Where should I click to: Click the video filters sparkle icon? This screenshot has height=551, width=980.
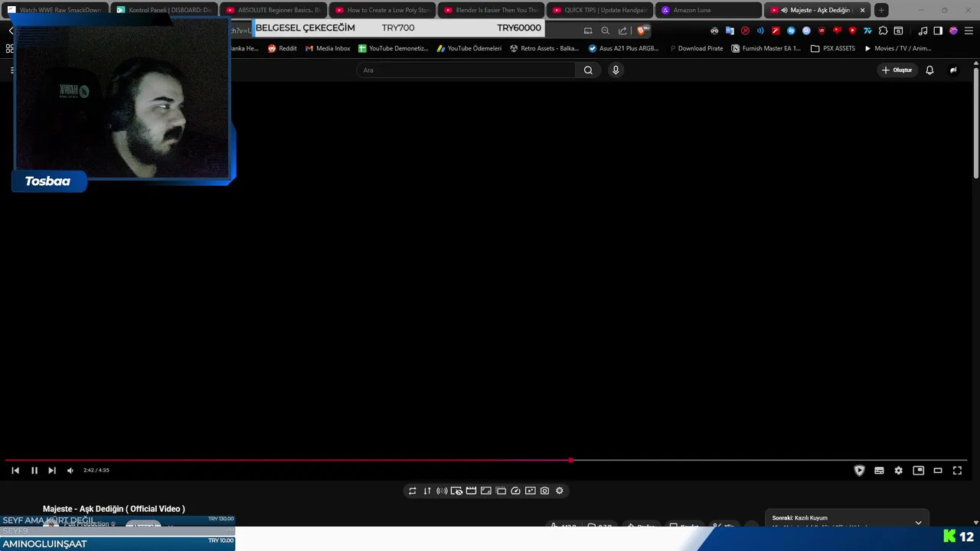(x=530, y=491)
